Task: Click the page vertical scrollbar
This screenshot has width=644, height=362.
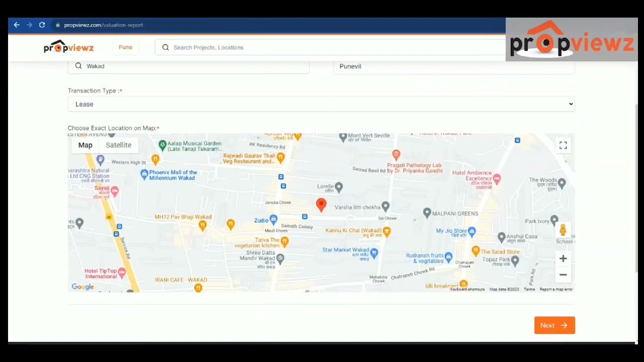Action: click(x=637, y=189)
